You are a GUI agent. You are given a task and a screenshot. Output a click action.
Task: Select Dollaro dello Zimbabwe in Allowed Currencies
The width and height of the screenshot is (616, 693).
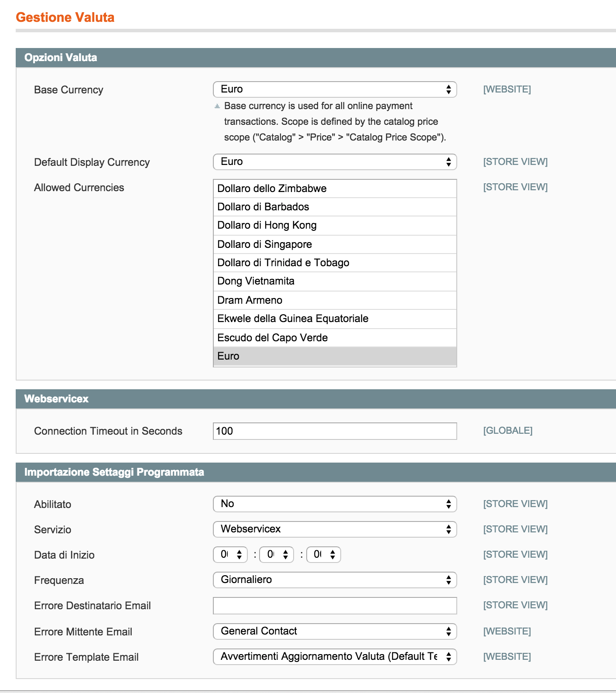pyautogui.click(x=334, y=189)
